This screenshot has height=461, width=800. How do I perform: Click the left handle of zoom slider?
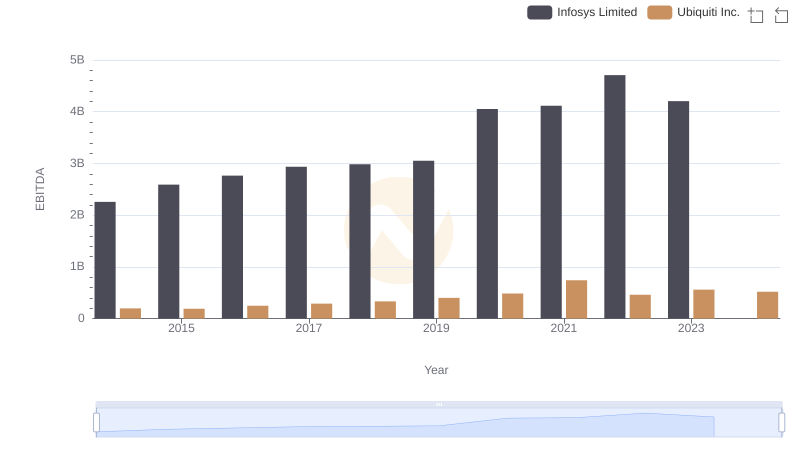tap(96, 422)
